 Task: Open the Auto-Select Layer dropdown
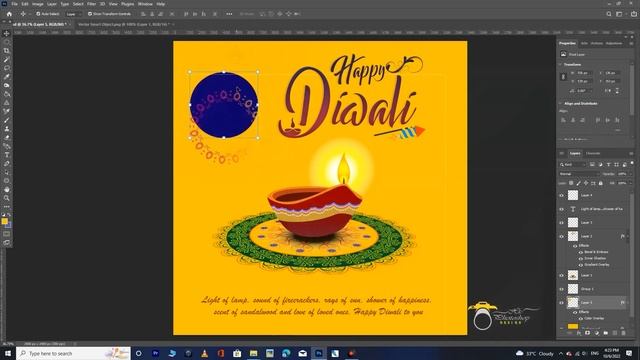[74, 14]
